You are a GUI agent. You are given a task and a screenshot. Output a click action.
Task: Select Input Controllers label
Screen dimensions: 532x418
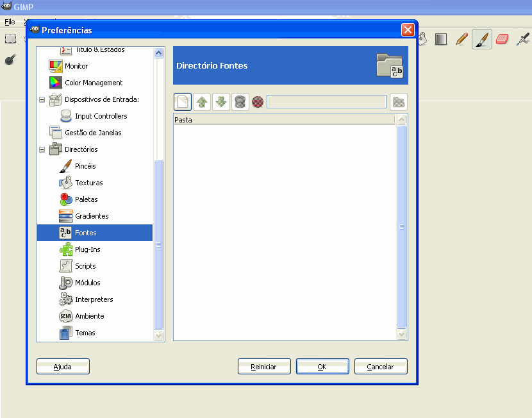pos(101,116)
